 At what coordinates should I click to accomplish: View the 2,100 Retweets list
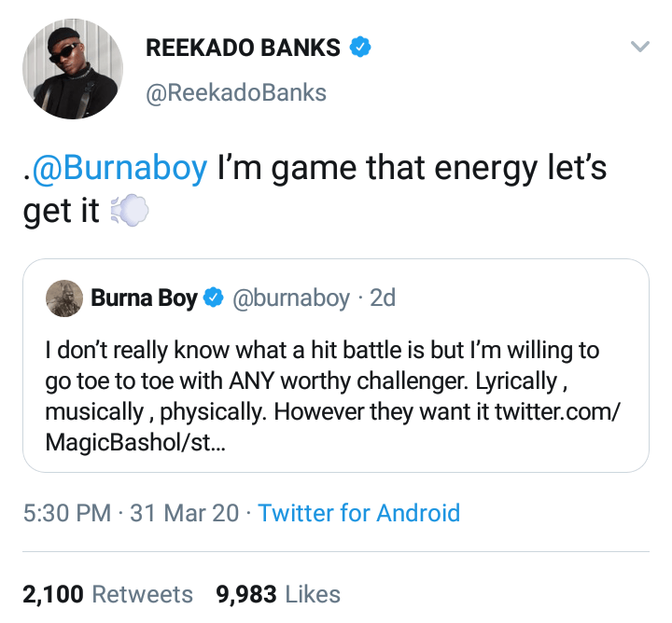pyautogui.click(x=107, y=594)
